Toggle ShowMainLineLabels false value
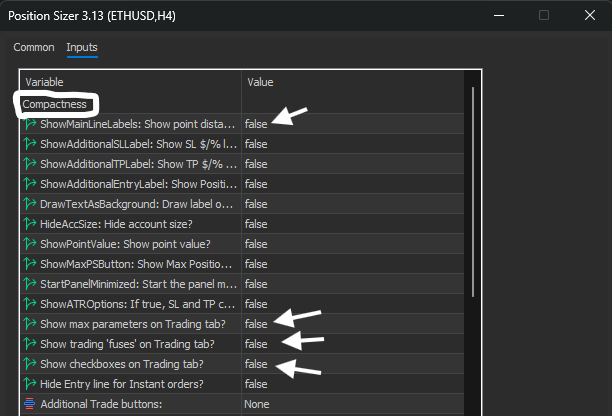 256,124
